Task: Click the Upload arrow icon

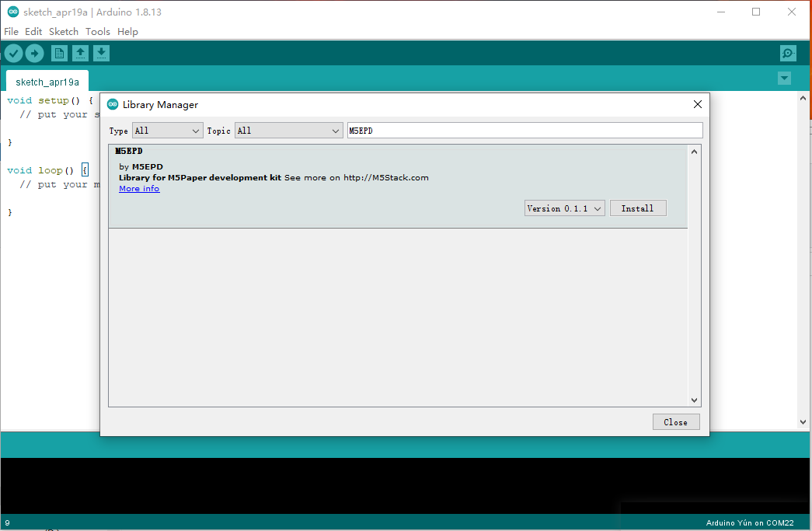Action: tap(35, 53)
